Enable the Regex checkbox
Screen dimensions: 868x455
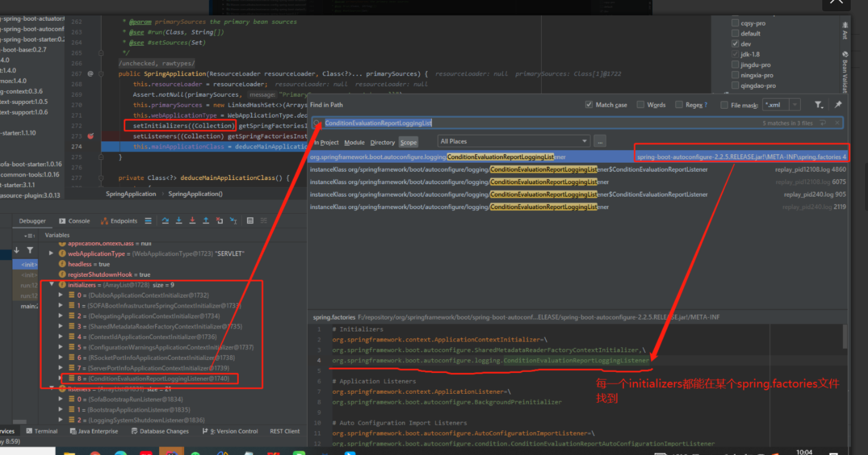pyautogui.click(x=679, y=105)
